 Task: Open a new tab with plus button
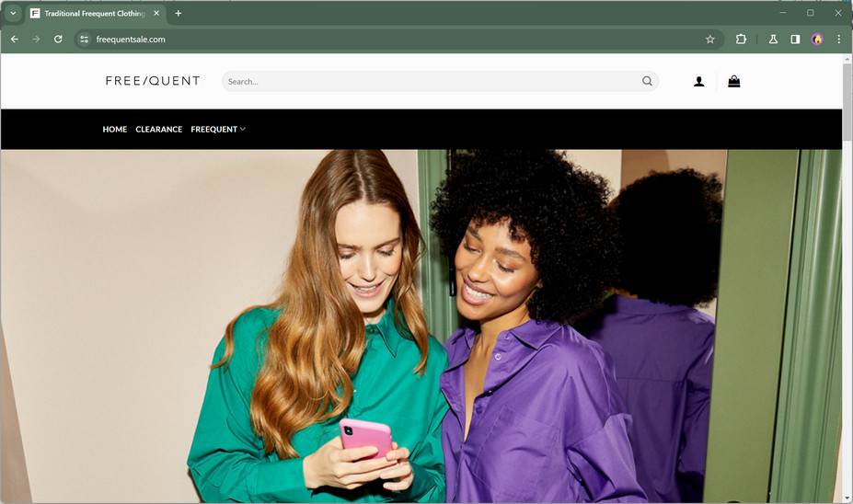[x=178, y=13]
